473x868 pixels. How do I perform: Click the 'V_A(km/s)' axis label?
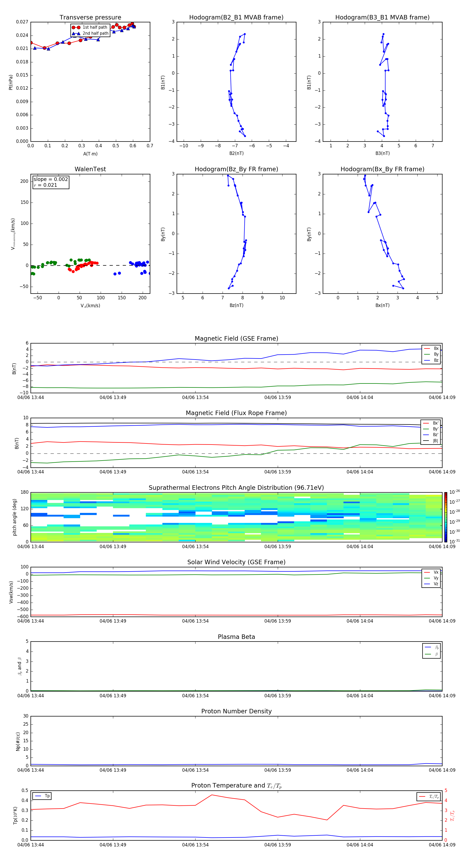tap(90, 306)
